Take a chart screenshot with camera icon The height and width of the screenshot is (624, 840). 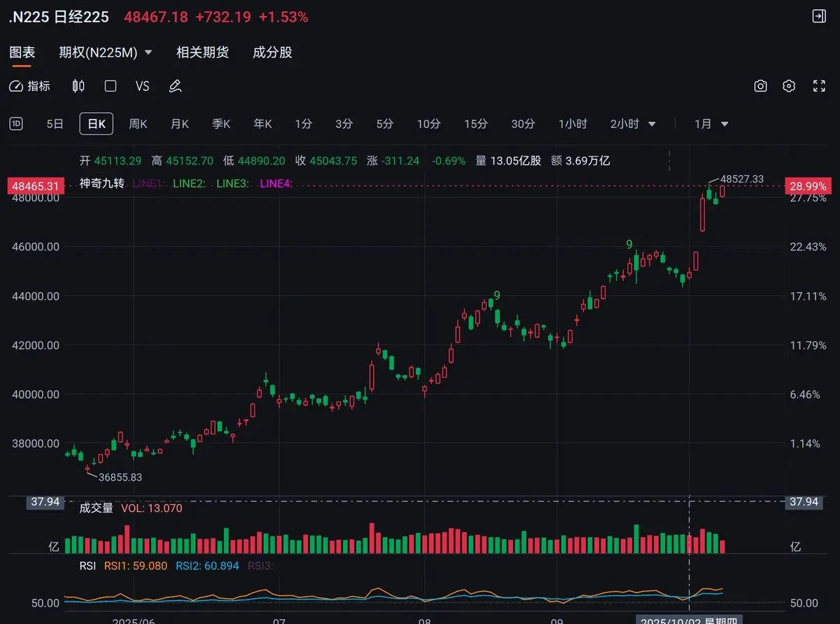point(760,86)
